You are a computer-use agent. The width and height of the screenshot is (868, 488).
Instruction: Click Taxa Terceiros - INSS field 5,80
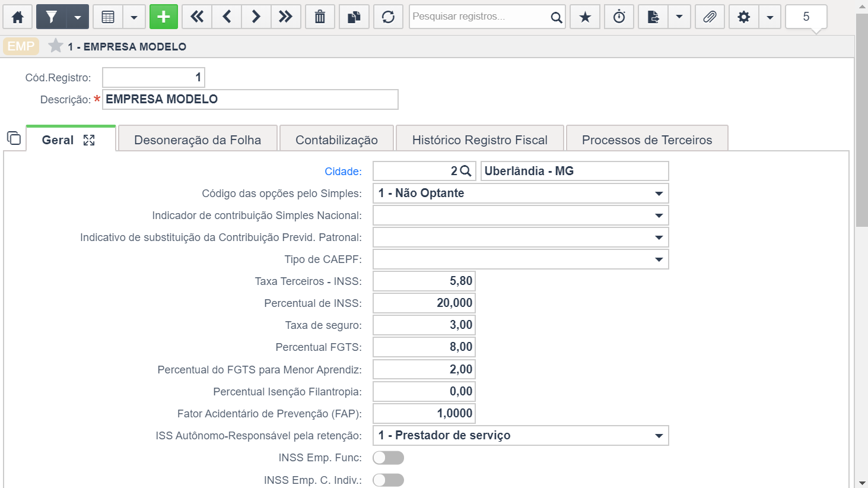[x=424, y=281]
